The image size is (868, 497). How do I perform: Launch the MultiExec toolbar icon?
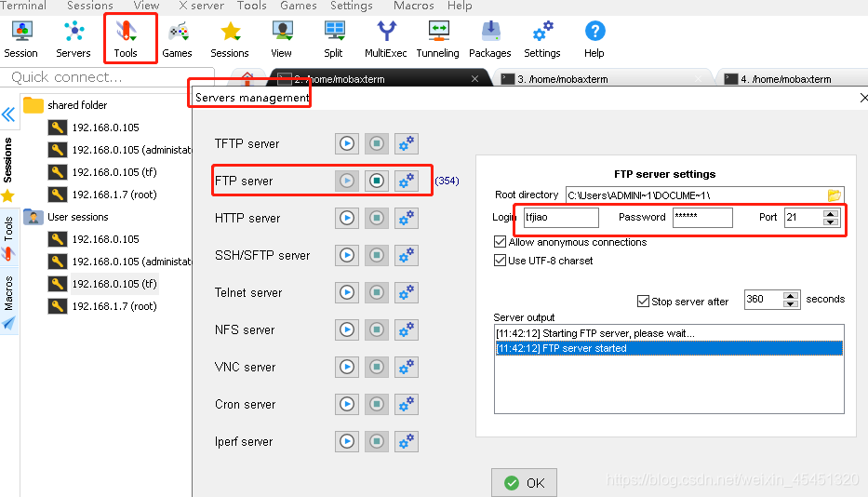tap(386, 39)
